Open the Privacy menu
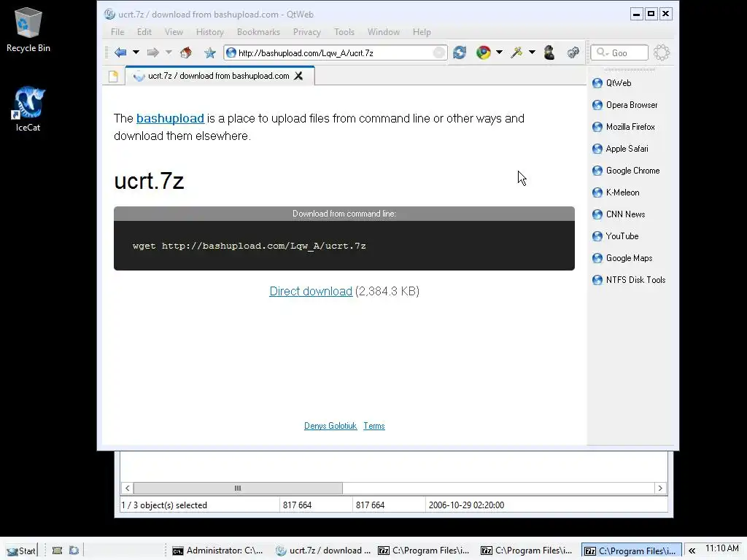The width and height of the screenshot is (747, 560). [x=307, y=32]
